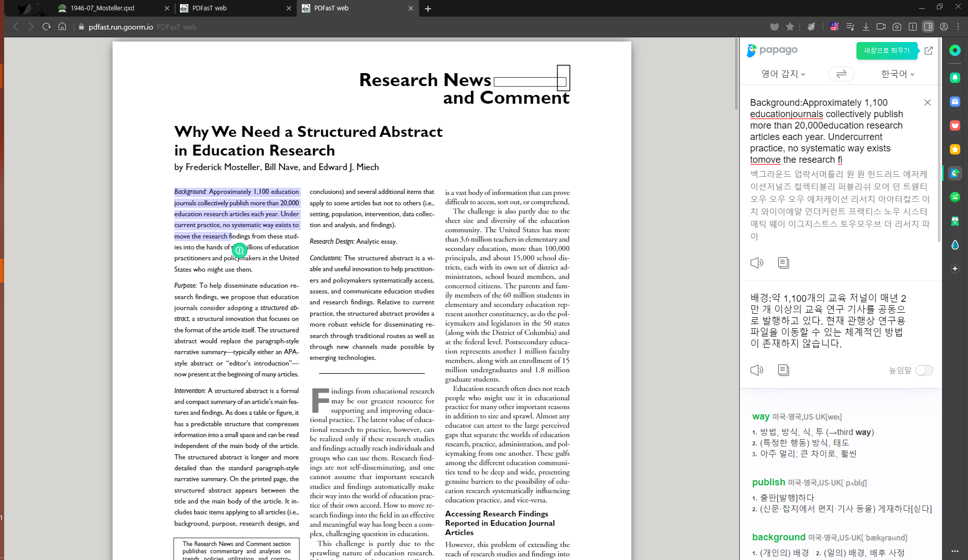Close the middle PDFasT web tab

click(289, 8)
